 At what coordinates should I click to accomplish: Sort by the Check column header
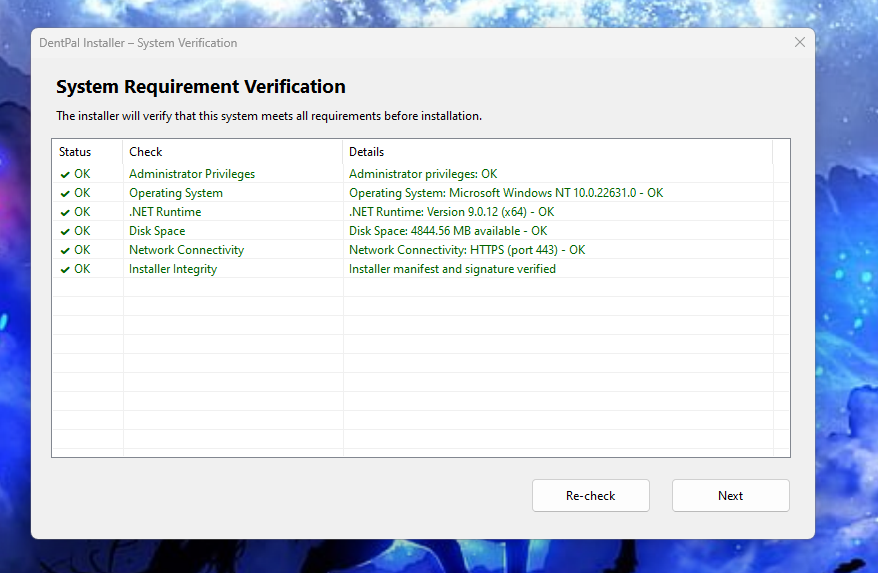point(146,152)
